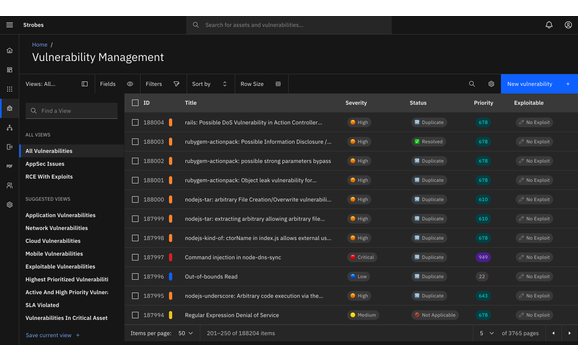Open the grid apps icon in sidebar
579x361 pixels.
[x=10, y=89]
